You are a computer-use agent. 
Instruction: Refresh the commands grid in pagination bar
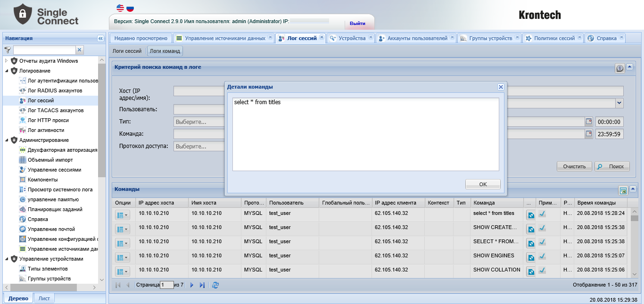pyautogui.click(x=215, y=285)
